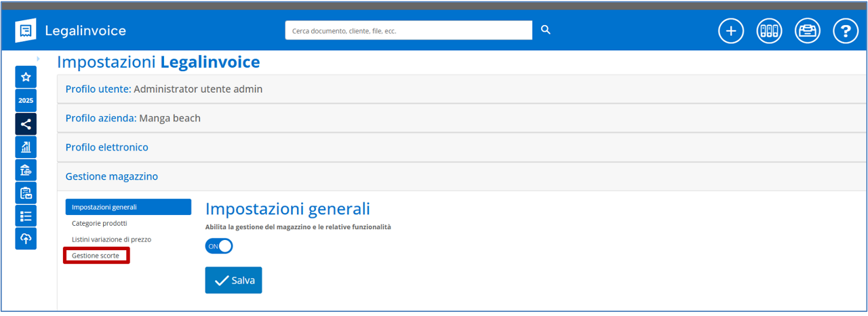Click the magnifying glass search icon
The height and width of the screenshot is (316, 868).
546,30
